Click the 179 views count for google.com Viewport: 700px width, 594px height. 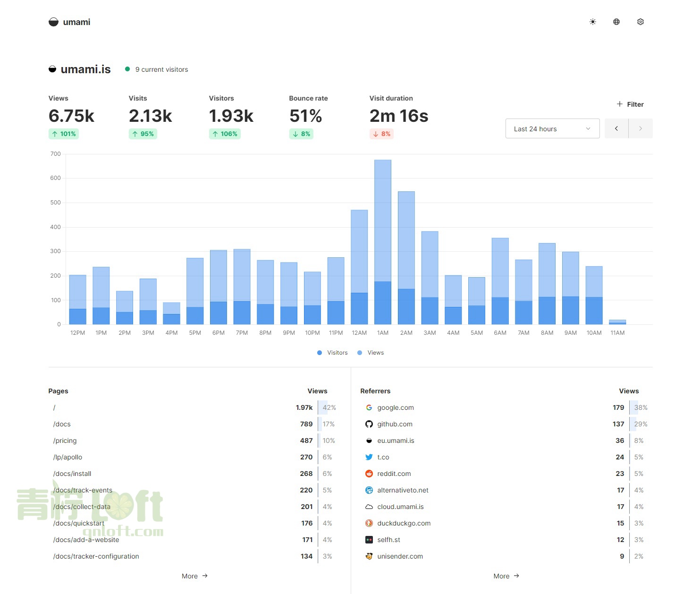(618, 407)
